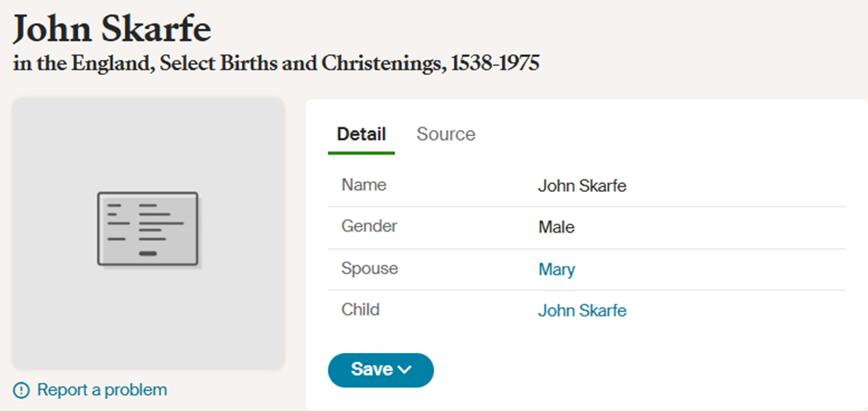Click the Name value John Skarfe
The width and height of the screenshot is (868, 411).
[582, 186]
